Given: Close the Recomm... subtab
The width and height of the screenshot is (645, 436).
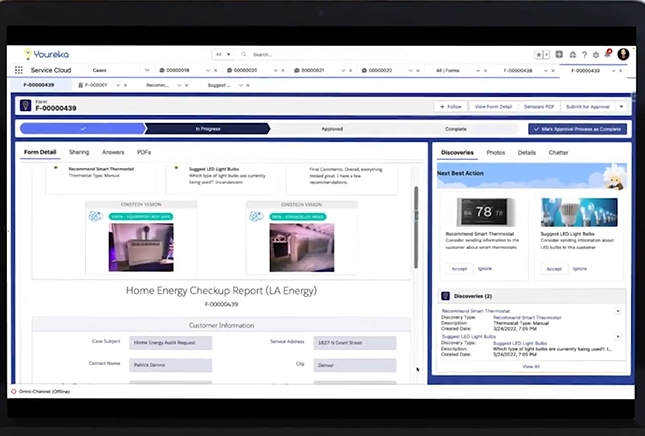Looking at the screenshot, I should coord(187,85).
